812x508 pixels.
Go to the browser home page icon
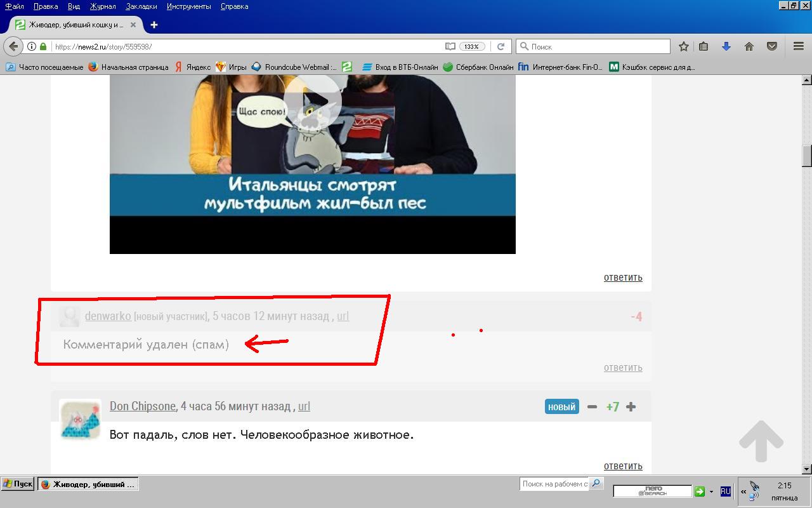coord(749,46)
